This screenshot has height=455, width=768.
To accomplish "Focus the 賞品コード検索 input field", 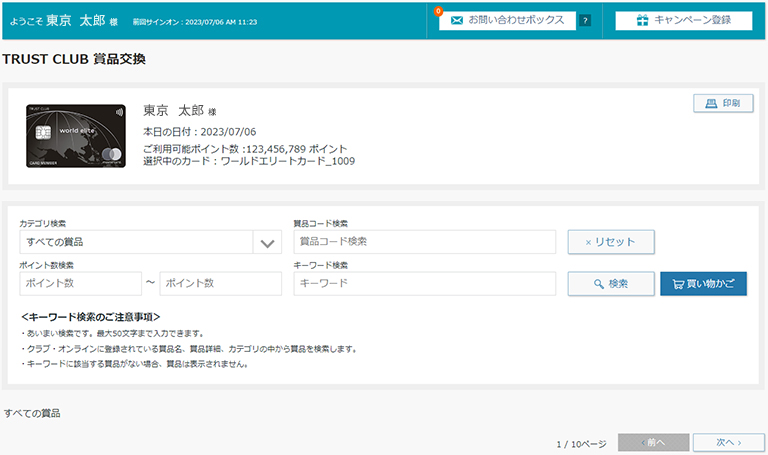I will (425, 242).
